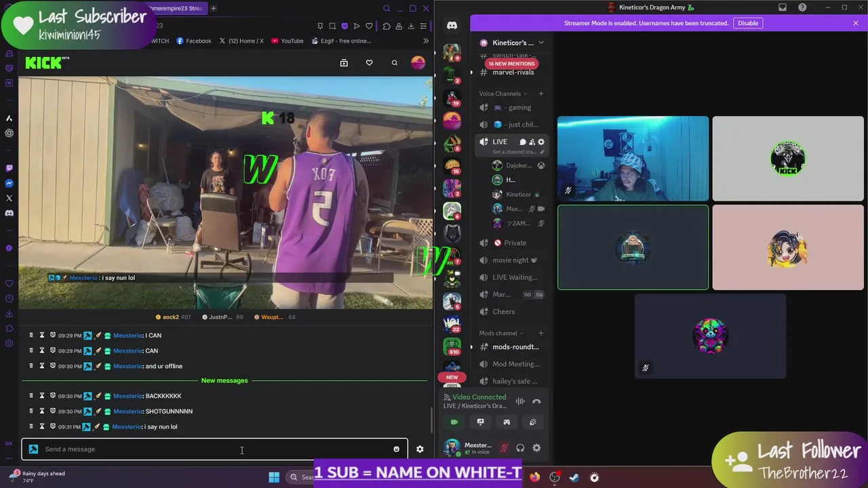Screen dimensions: 868x488
Task: Open the Discord home direct messages icon
Action: click(452, 25)
